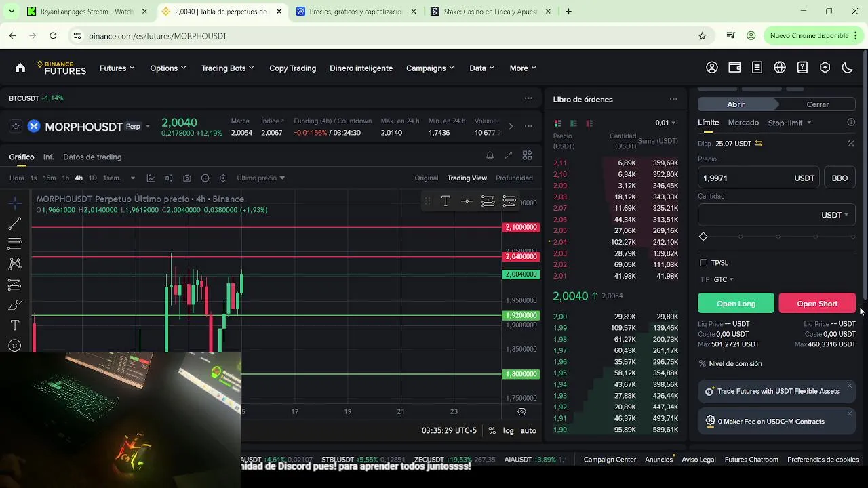
Task: Open the Options menu dropdown
Action: [x=168, y=68]
